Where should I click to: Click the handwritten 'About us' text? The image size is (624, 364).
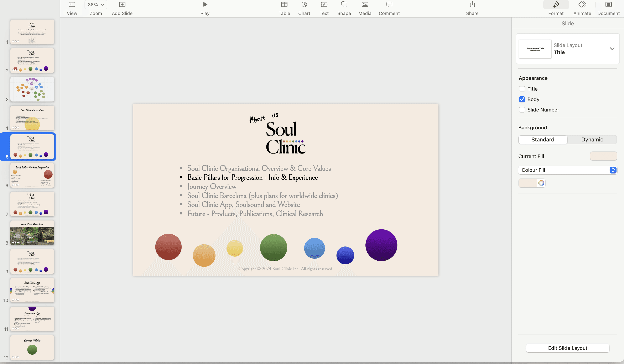coord(264,118)
